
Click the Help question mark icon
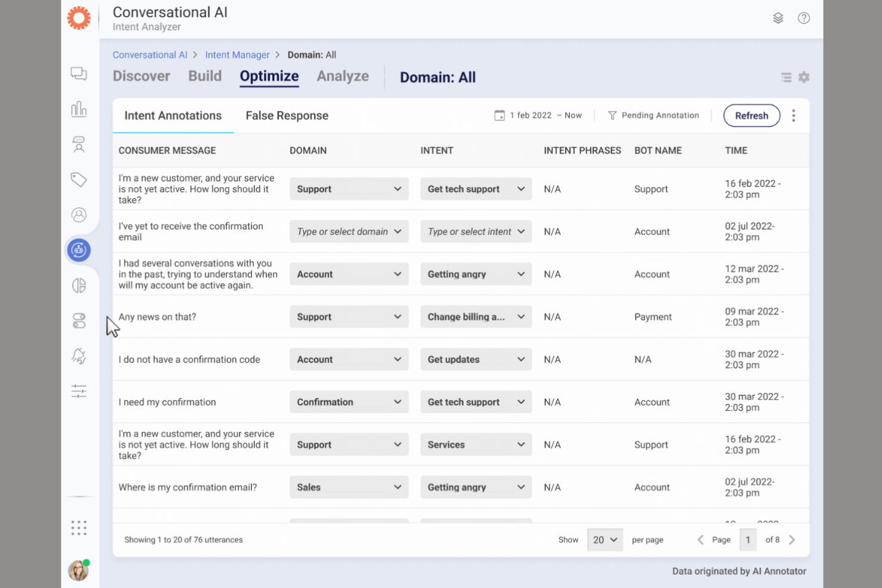point(804,18)
